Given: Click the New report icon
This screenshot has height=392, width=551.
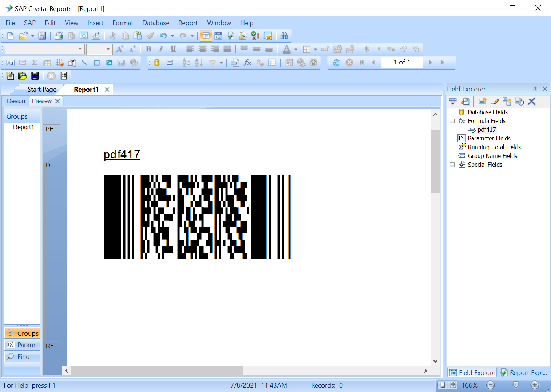Looking at the screenshot, I should (x=10, y=36).
